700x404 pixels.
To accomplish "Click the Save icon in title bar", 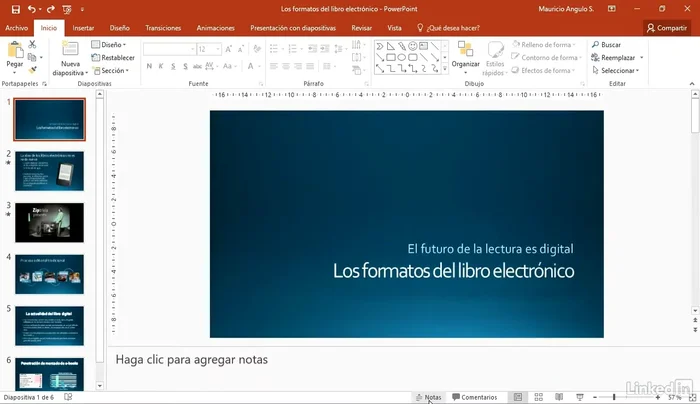I will 16,9.
